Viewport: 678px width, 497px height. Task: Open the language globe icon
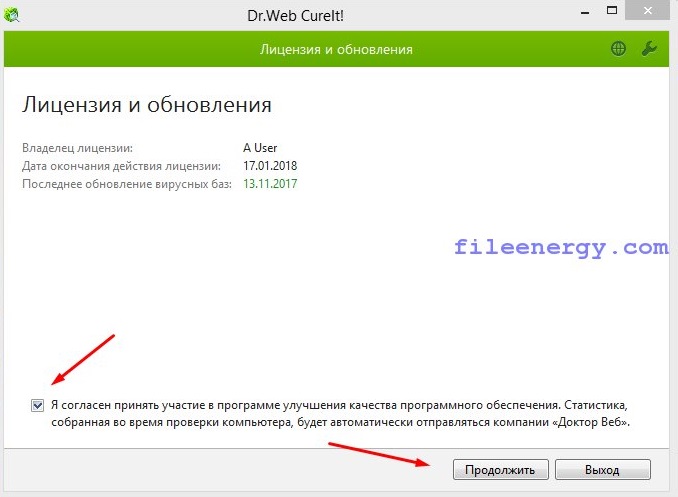618,48
